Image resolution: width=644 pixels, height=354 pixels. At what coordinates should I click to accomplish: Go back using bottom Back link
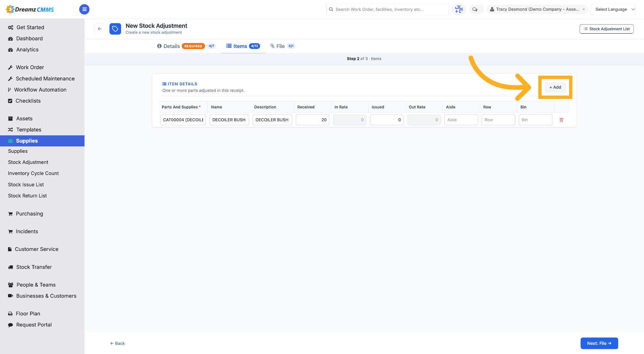click(x=117, y=343)
